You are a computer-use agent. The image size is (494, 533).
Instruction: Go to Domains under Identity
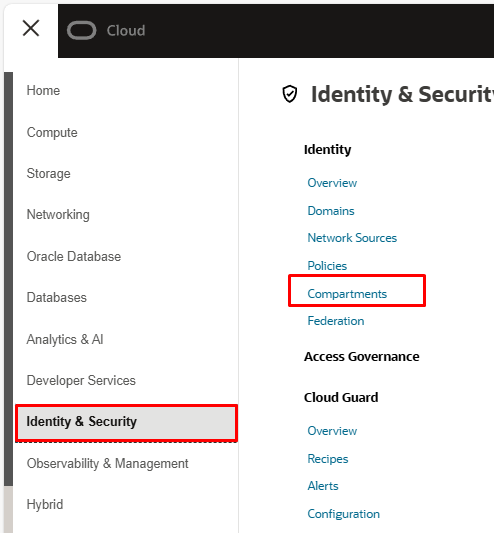(331, 211)
